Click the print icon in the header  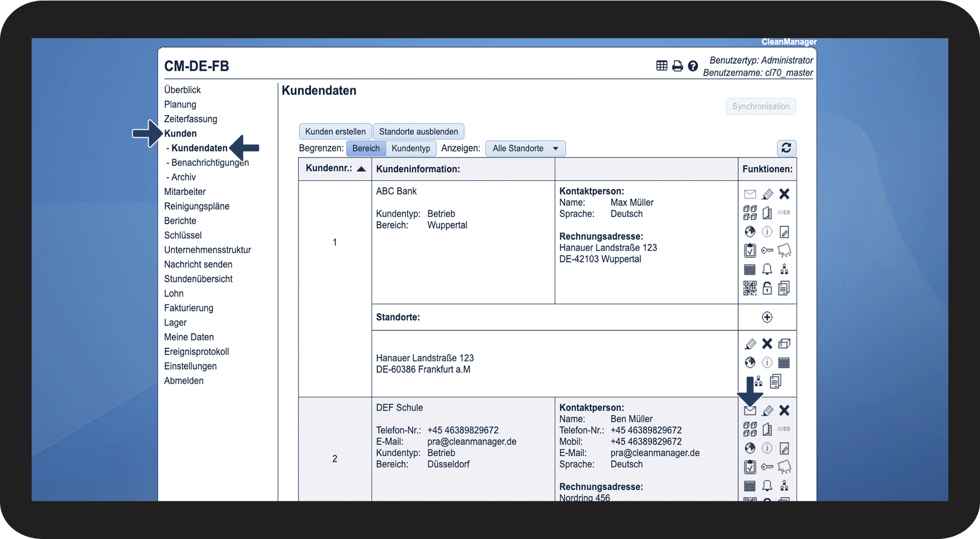click(677, 66)
